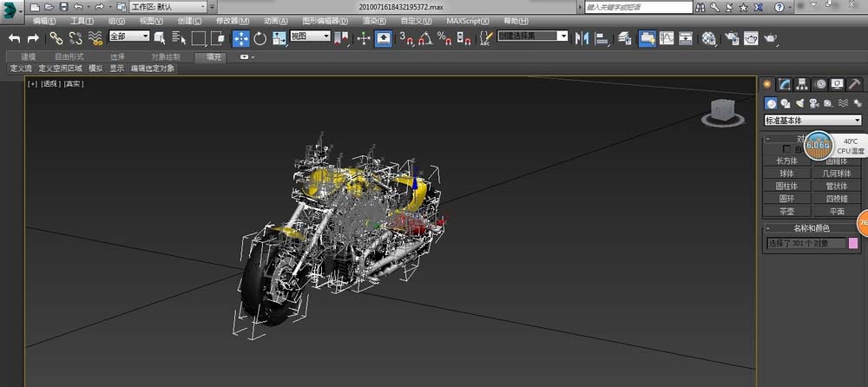This screenshot has width=868, height=387.
Task: Click the Mirror tool icon
Action: click(x=582, y=38)
